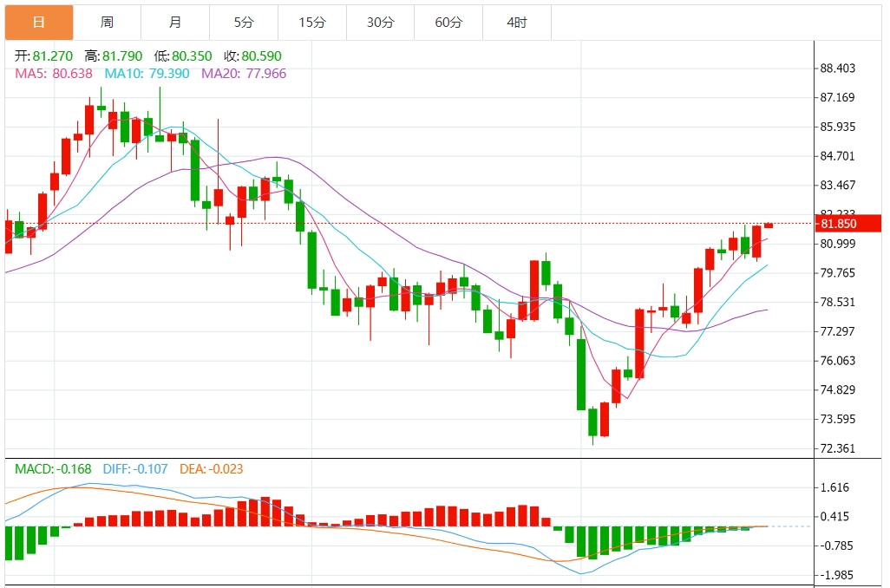Select the 日 daily timeframe tab
This screenshot has width=890, height=588.
coord(39,23)
